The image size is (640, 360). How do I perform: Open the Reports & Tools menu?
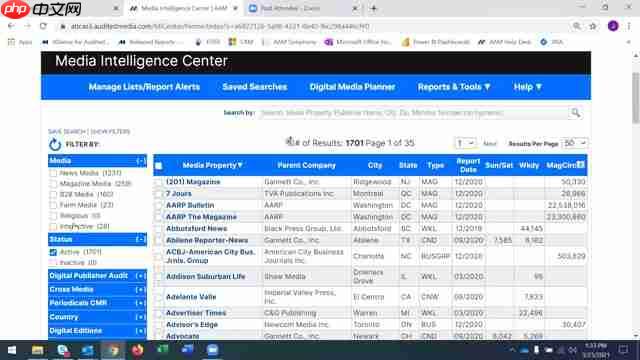[453, 87]
